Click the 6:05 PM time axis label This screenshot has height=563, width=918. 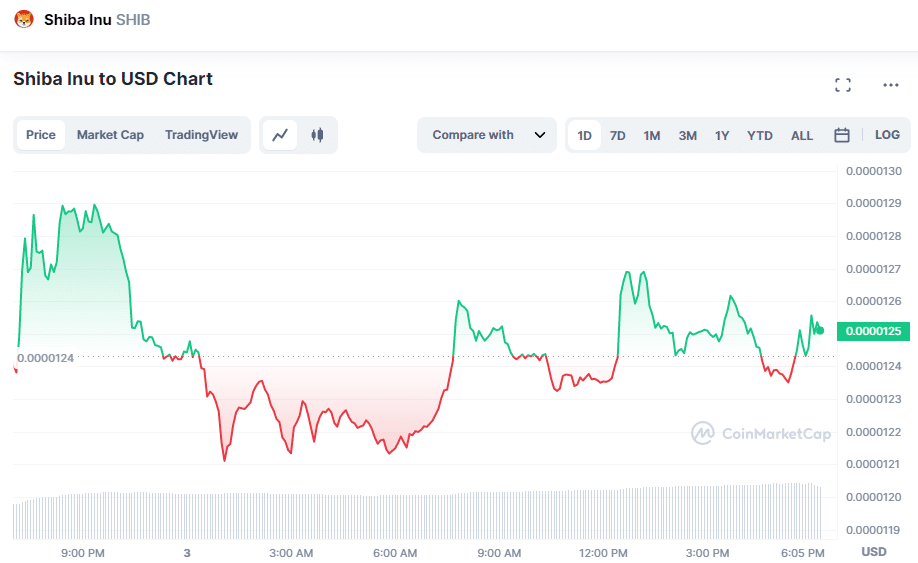pos(803,553)
